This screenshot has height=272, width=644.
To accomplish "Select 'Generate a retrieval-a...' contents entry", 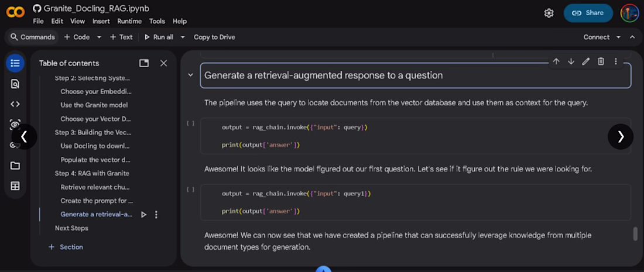I will [x=97, y=214].
